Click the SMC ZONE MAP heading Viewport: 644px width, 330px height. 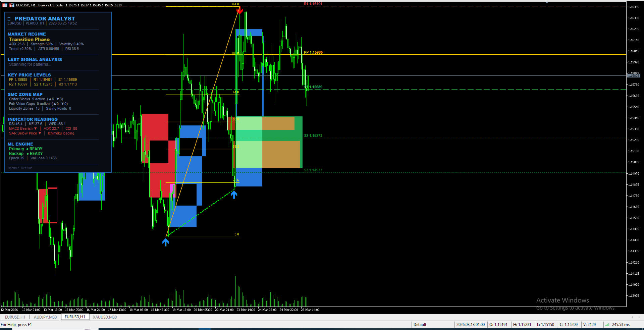(x=25, y=95)
